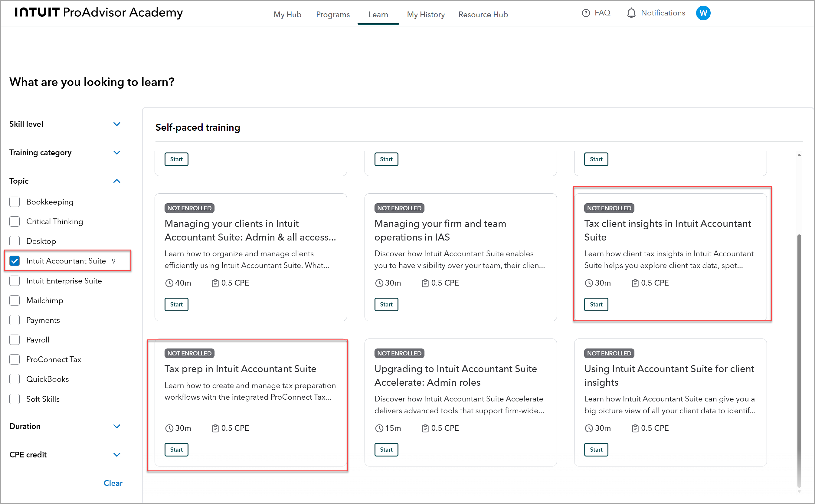Screen dimensions: 815x504
Task: Click the Intuit ProAdvisor Academy logo
Action: [99, 13]
